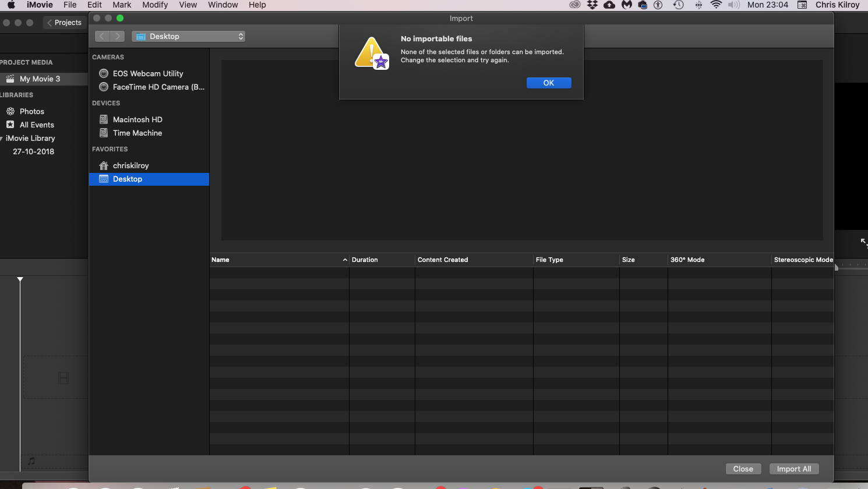The image size is (868, 489).
Task: Click the icon left of Chris Kilroy
Action: [802, 5]
